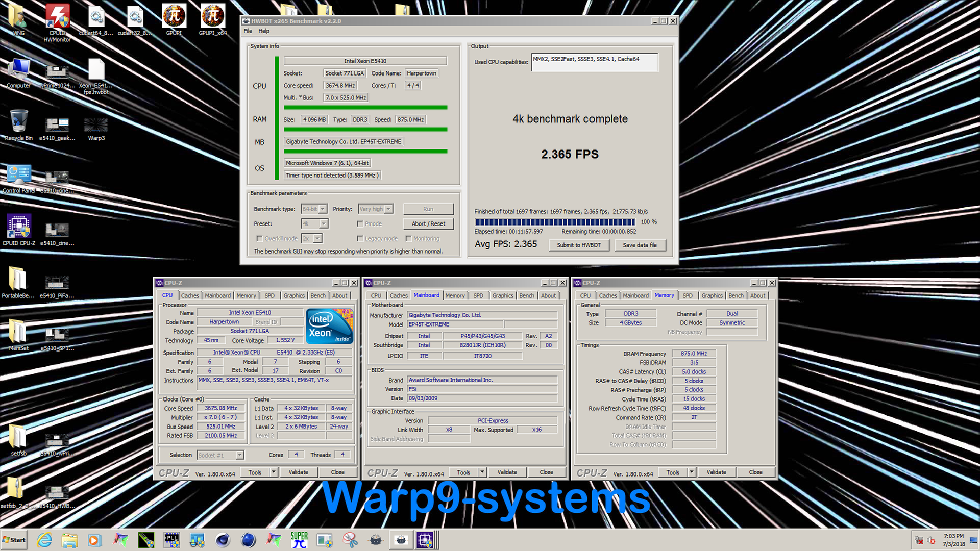Open the Preset 4k dropdown
The image size is (980, 551).
315,224
